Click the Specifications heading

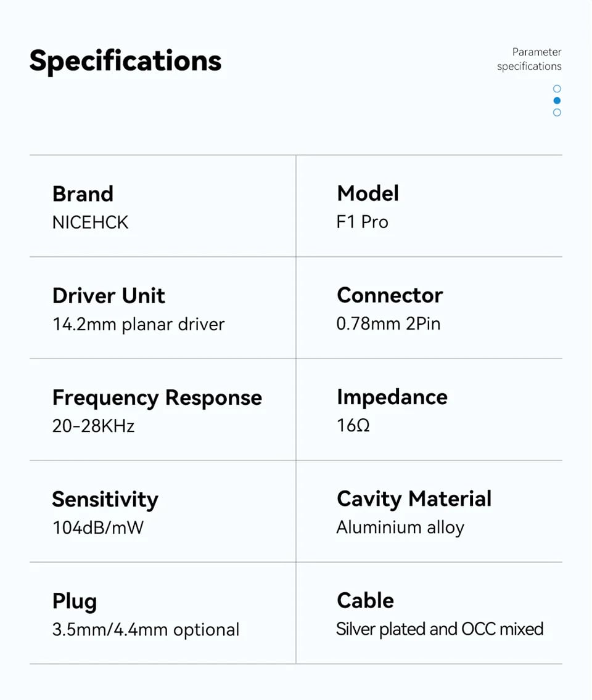tap(125, 61)
